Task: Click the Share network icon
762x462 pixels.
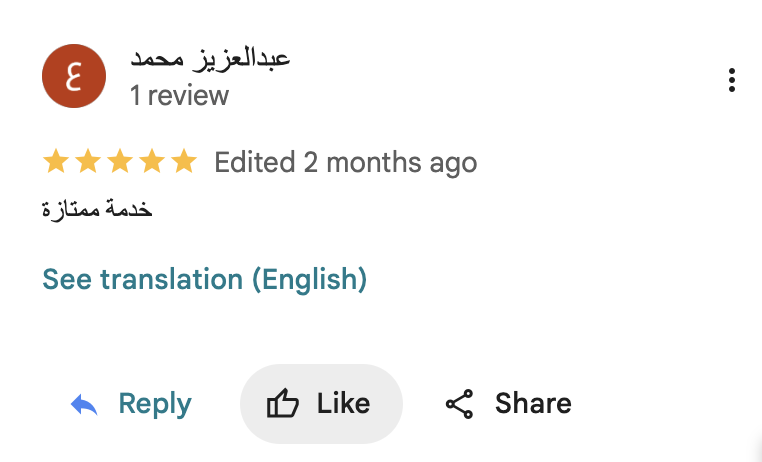Action: (459, 404)
